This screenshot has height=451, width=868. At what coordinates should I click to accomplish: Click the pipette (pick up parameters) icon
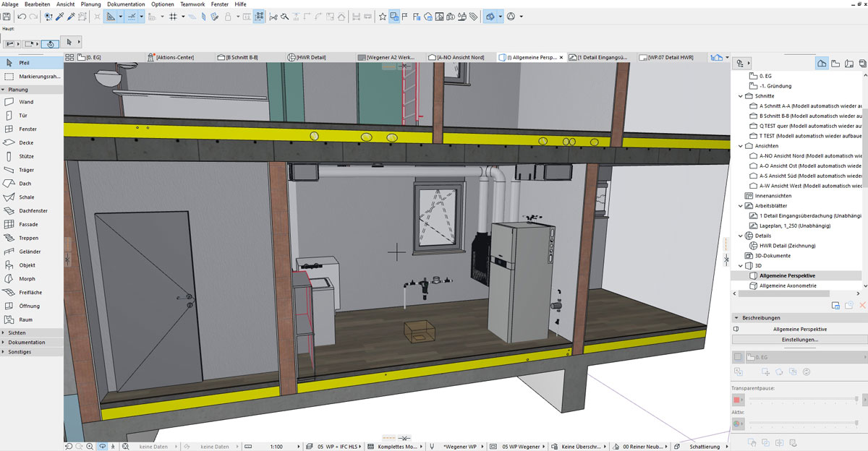pyautogui.click(x=60, y=16)
